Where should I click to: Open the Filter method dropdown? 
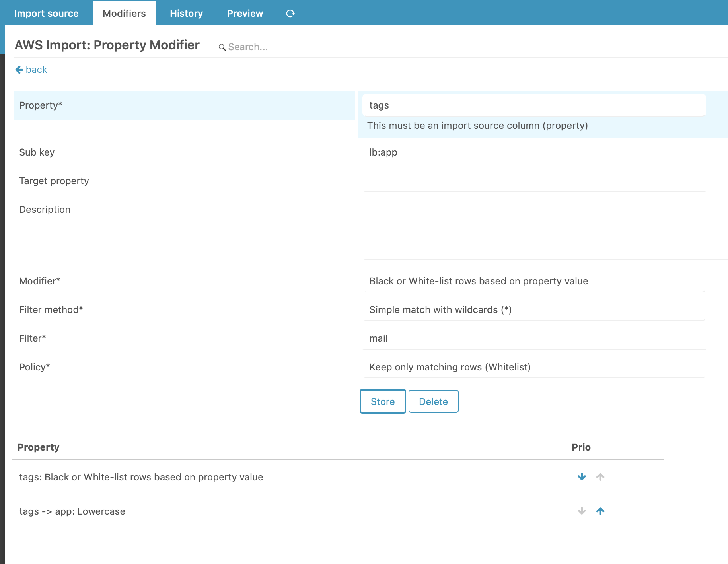(x=534, y=310)
